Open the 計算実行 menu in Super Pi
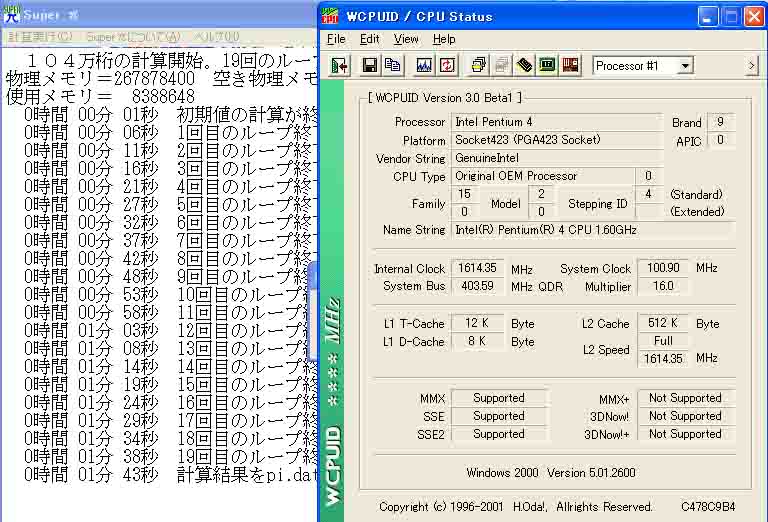768x522 pixels. click(x=41, y=37)
